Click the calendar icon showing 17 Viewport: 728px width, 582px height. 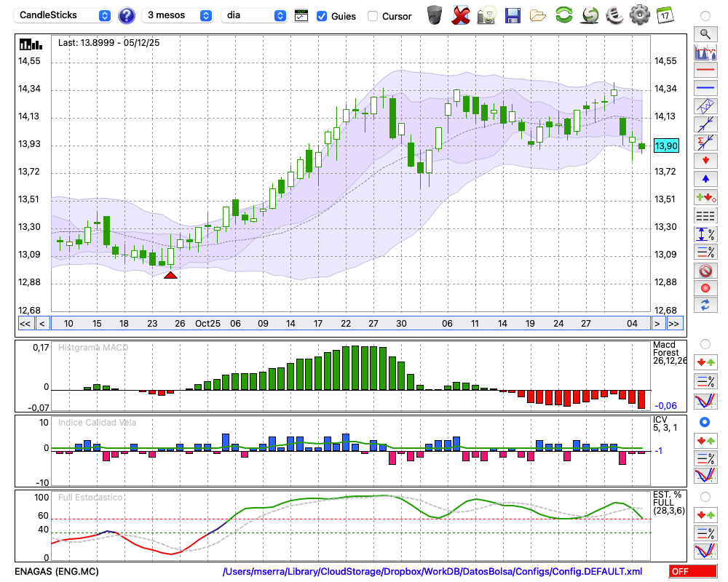(x=665, y=15)
